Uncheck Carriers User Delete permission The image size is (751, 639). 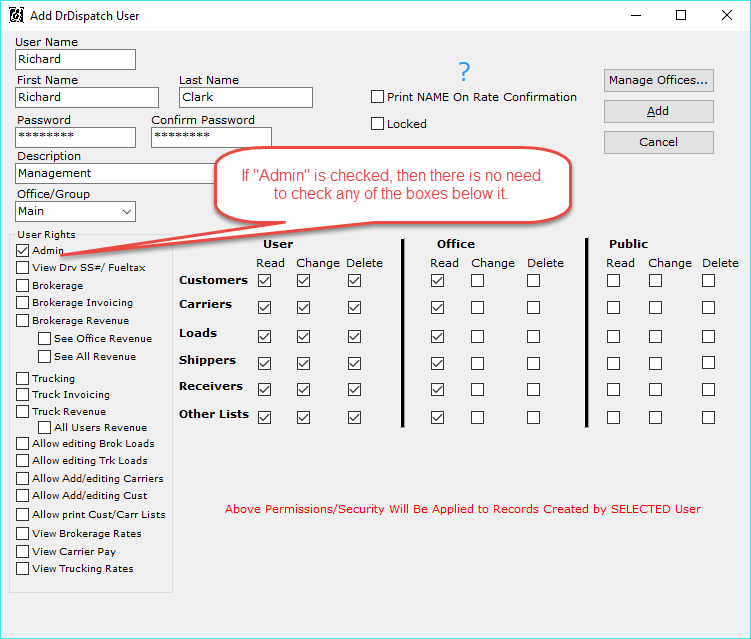[x=354, y=308]
